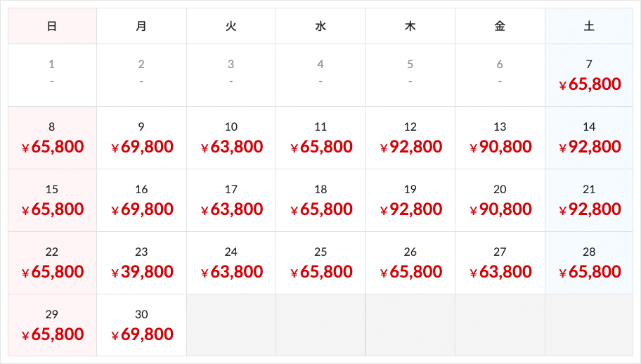The width and height of the screenshot is (641, 364).
Task: Select Saturday the 7th at ¥65,800
Action: (x=589, y=75)
